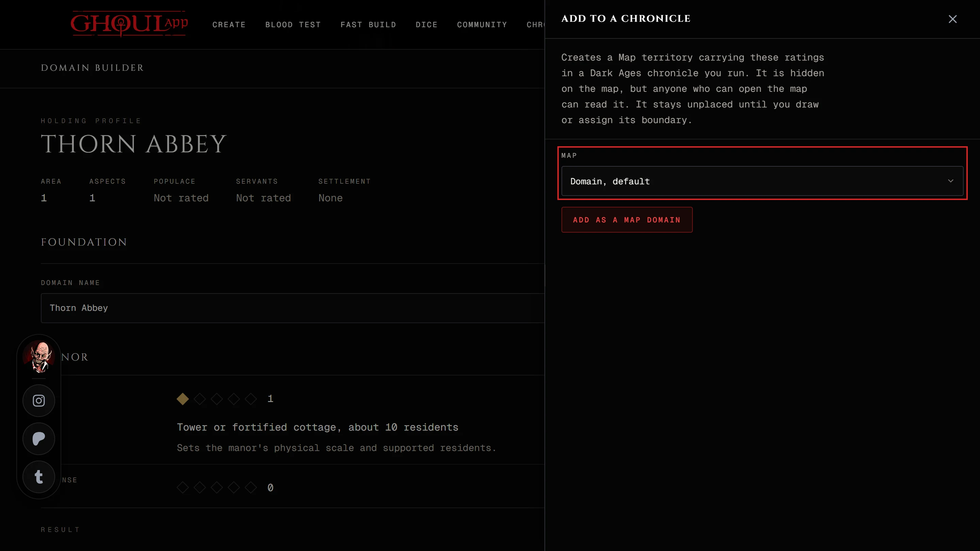Open the Patreon link icon

39,438
